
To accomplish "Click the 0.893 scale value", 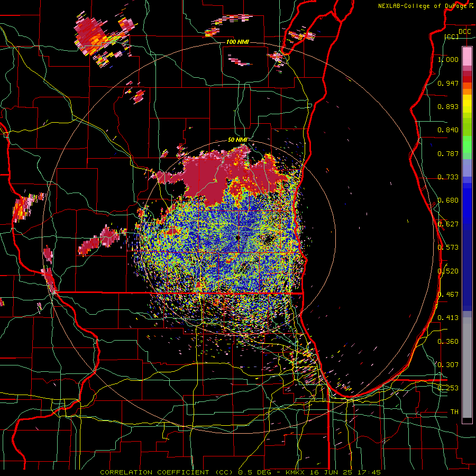I will coord(448,106).
